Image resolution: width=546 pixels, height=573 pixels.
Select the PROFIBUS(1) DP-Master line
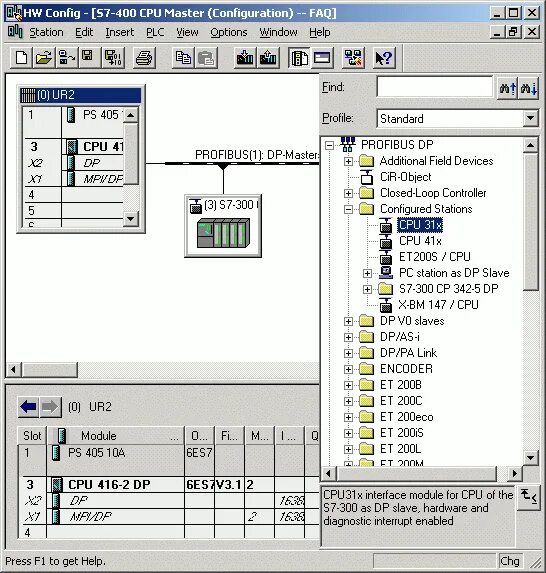242,163
